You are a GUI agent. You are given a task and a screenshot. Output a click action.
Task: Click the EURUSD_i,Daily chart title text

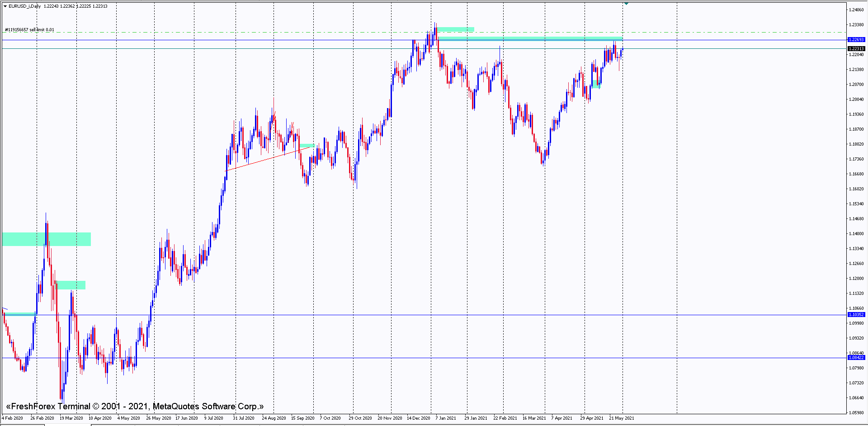click(25, 6)
